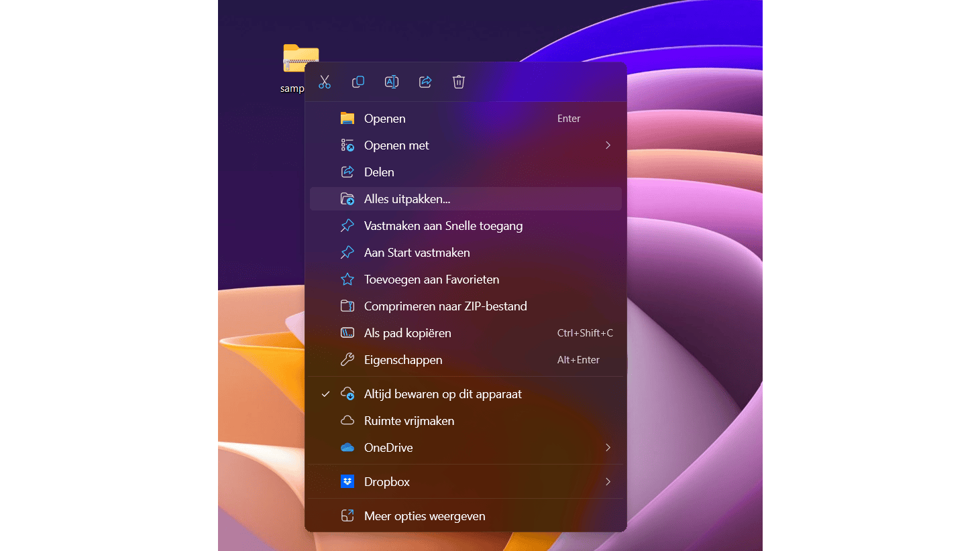Image resolution: width=980 pixels, height=551 pixels.
Task: Select 'Ruimte vrijmaken' to free space
Action: (409, 420)
